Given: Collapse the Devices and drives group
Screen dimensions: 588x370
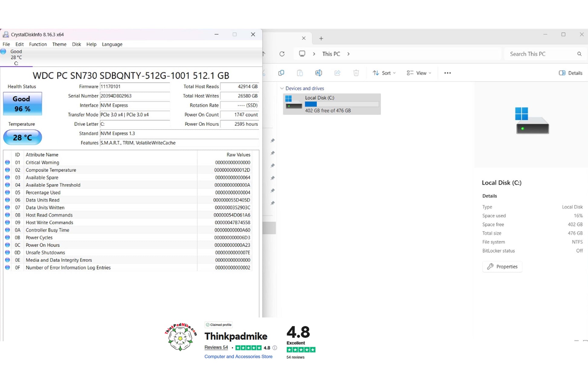Looking at the screenshot, I should tap(282, 88).
